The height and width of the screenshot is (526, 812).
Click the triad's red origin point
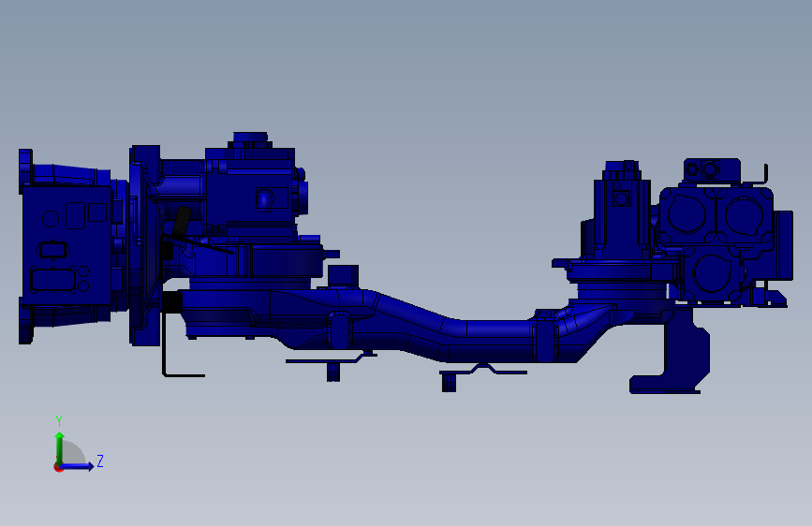point(57,468)
